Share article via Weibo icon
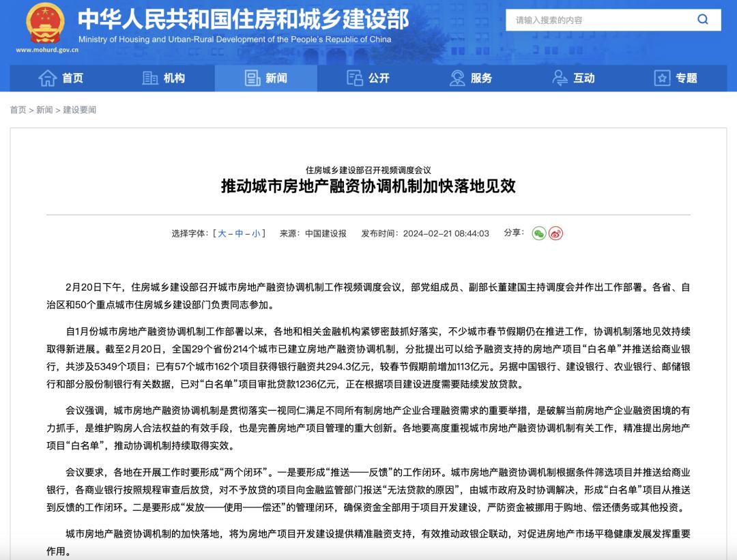 (x=555, y=233)
